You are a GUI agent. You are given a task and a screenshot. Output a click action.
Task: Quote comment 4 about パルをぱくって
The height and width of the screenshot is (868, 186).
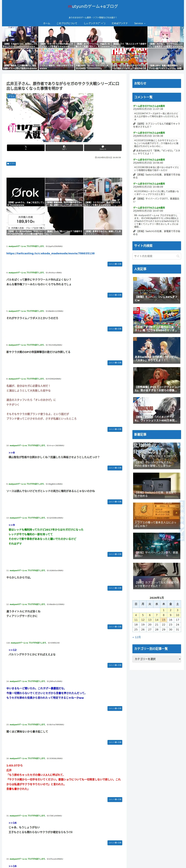click(115, 295)
